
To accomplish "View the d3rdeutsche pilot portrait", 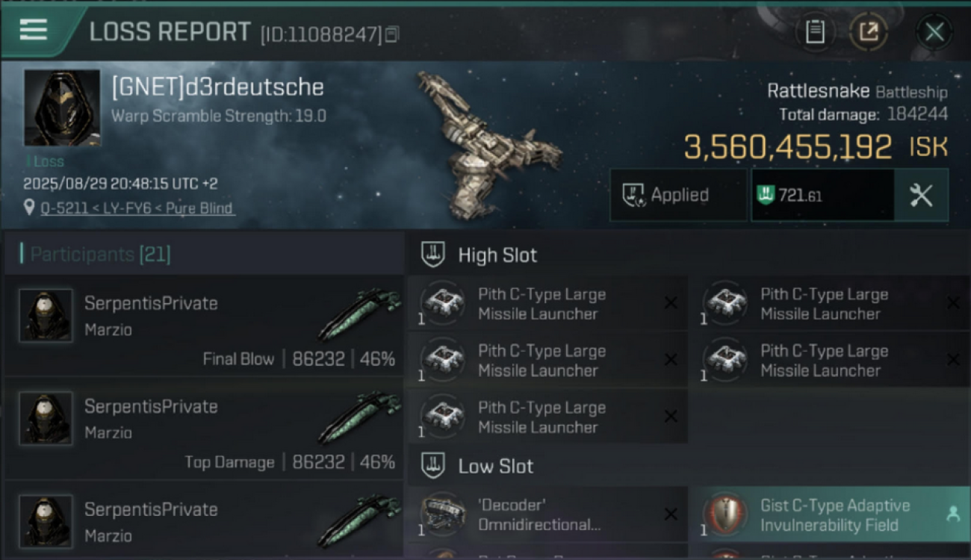I will (62, 108).
